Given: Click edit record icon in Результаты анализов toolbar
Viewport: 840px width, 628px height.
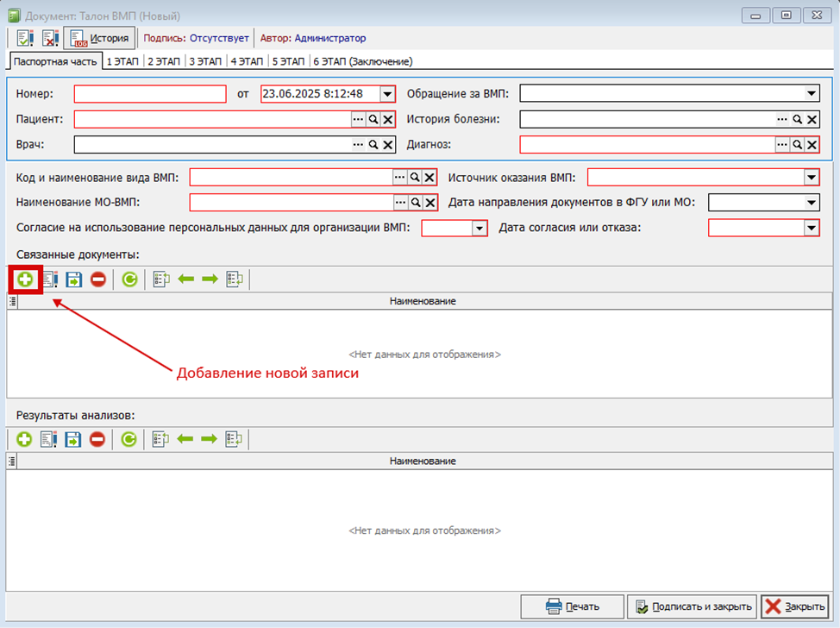Looking at the screenshot, I should 49,439.
